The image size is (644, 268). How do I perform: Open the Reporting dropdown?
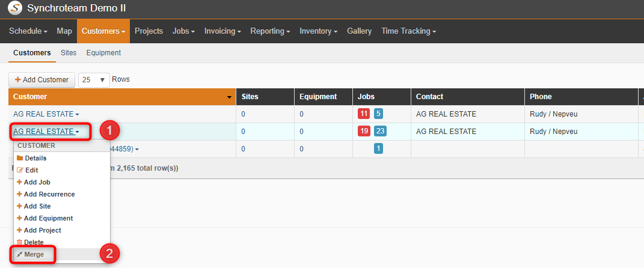(x=270, y=31)
